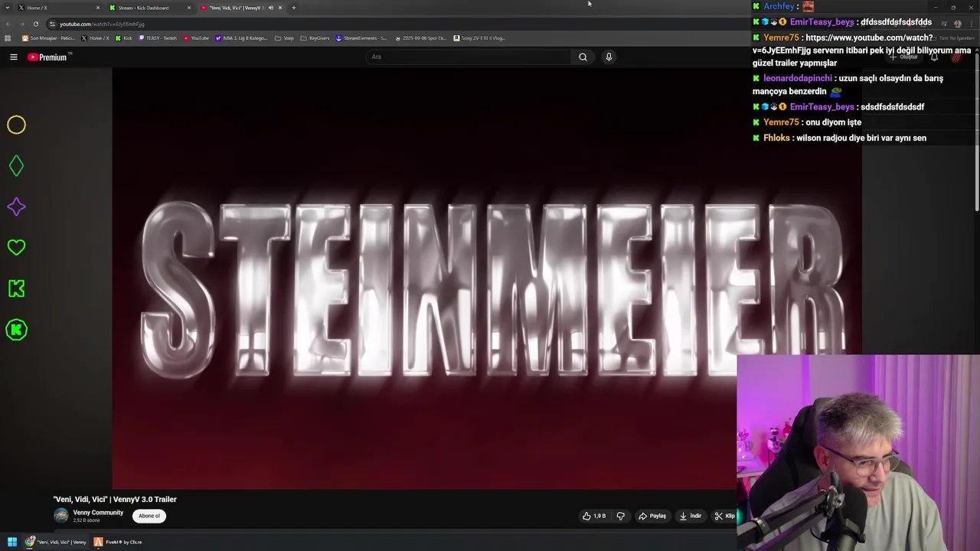Subscribe using the Abone ol button

[x=149, y=516]
